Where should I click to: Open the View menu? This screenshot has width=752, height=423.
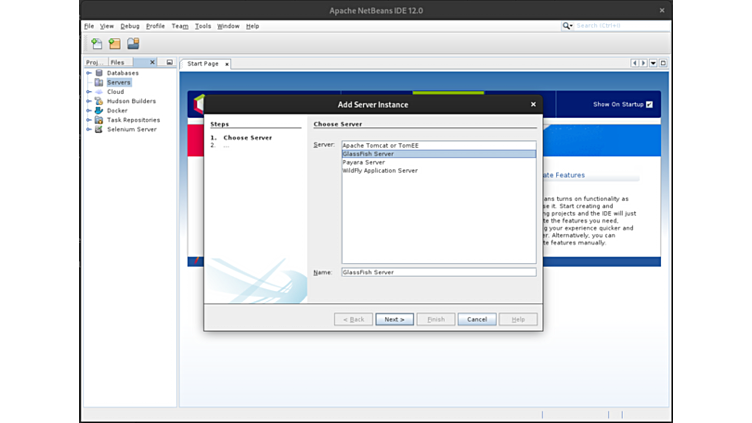pos(106,26)
